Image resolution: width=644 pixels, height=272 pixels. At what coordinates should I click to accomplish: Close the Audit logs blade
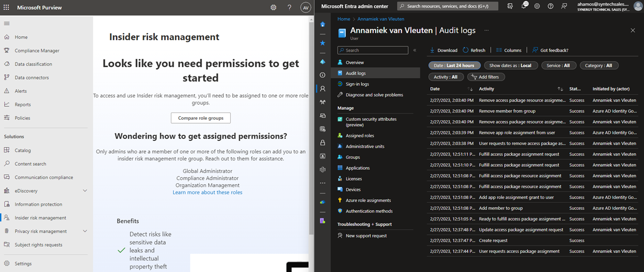pyautogui.click(x=633, y=30)
